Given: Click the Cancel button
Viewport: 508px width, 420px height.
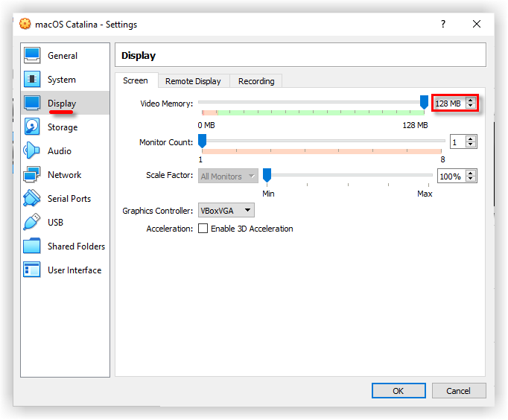Looking at the screenshot, I should click(458, 391).
